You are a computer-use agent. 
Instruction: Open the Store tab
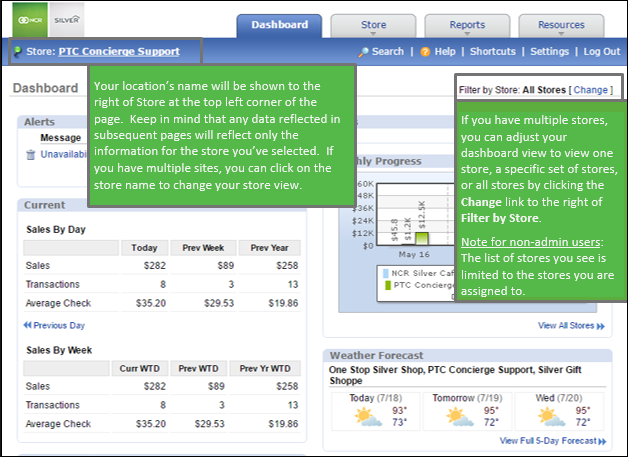pyautogui.click(x=373, y=25)
